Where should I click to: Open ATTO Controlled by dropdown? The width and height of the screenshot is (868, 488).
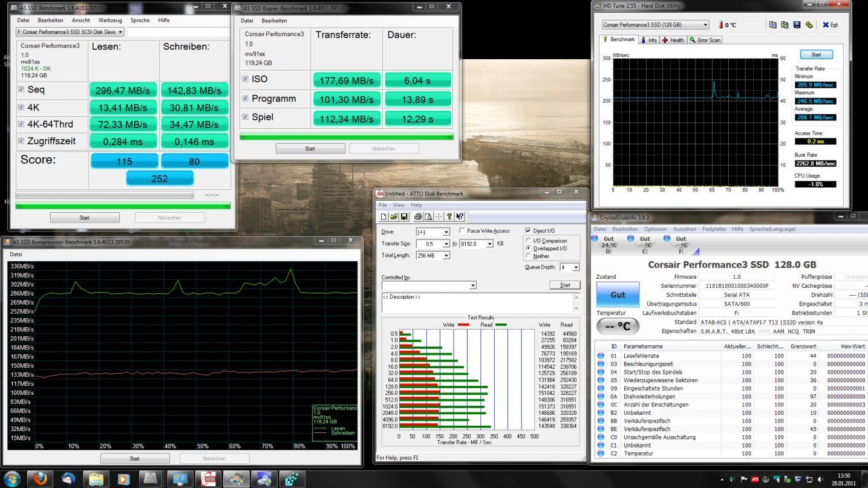tap(472, 285)
